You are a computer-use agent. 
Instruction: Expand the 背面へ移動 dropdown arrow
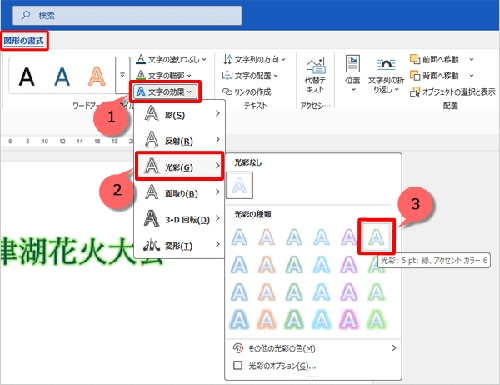point(471,76)
